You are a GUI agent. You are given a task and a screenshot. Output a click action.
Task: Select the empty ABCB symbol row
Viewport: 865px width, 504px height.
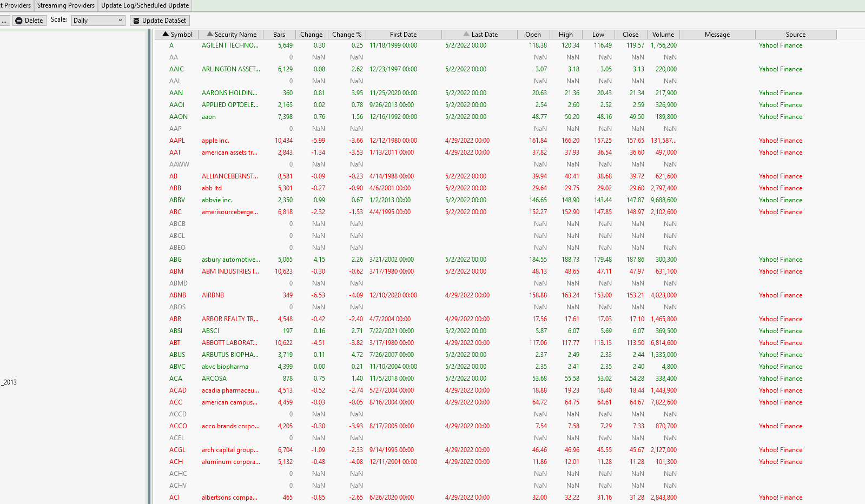click(177, 224)
